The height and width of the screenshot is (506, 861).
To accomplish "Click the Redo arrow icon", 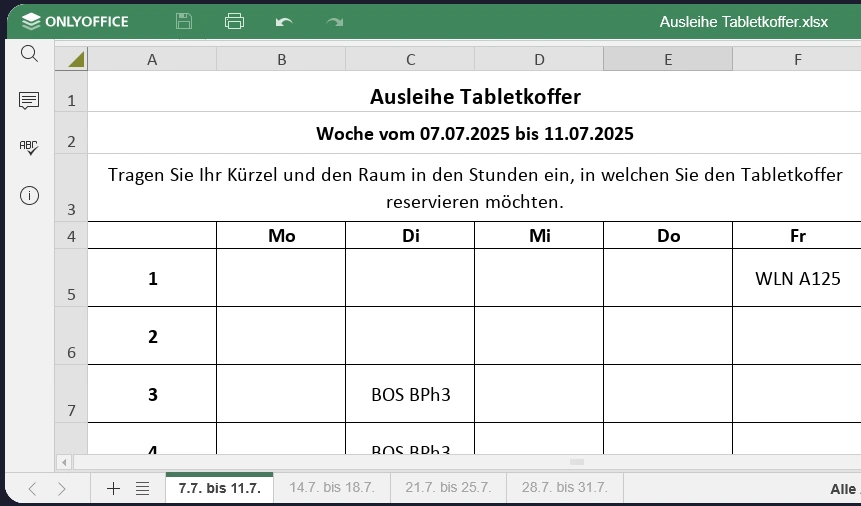I will click(334, 21).
